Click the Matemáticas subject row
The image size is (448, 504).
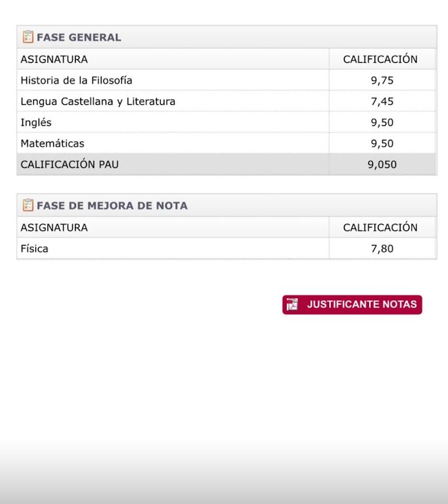53,144
